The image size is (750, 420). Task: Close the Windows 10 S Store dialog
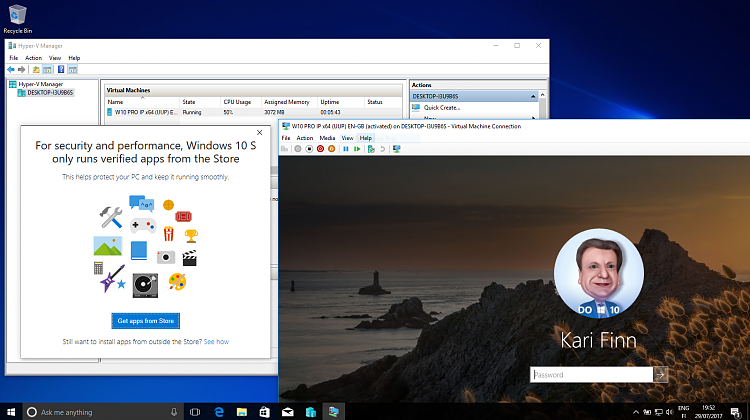(259, 133)
